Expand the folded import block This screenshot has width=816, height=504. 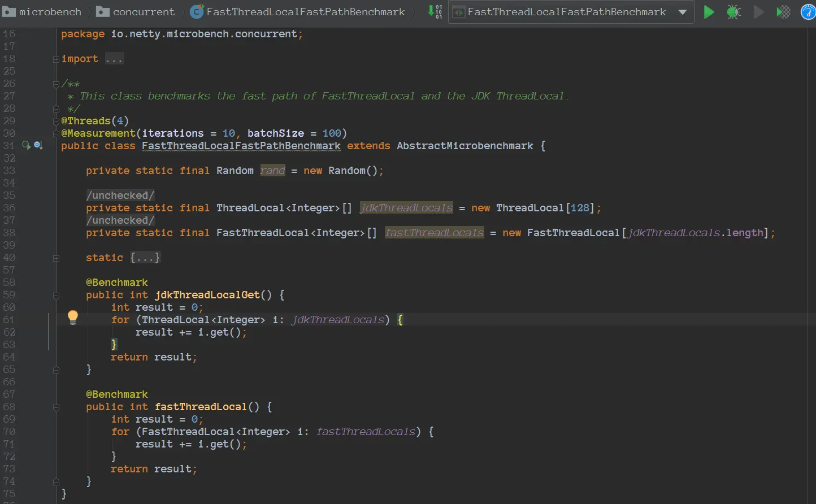pyautogui.click(x=56, y=59)
